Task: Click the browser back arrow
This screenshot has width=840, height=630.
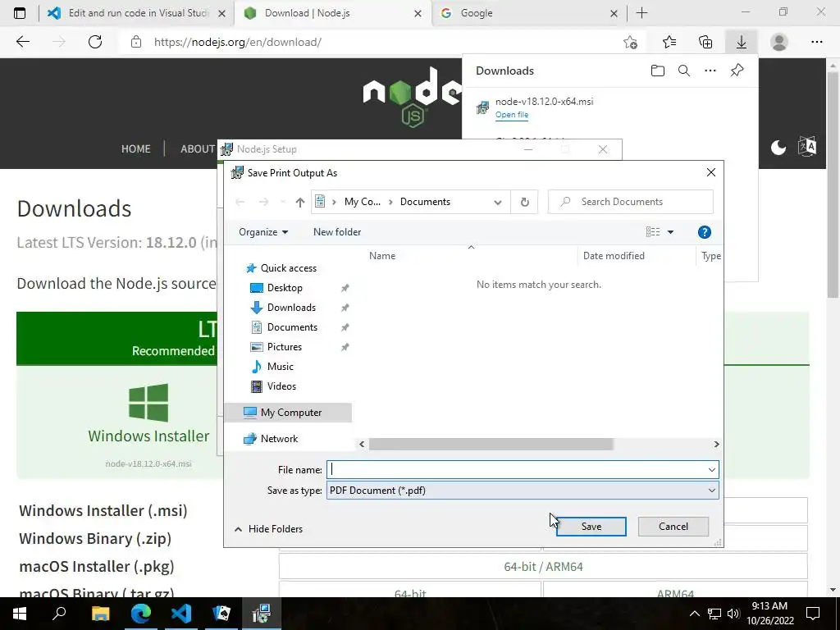Action: point(22,42)
